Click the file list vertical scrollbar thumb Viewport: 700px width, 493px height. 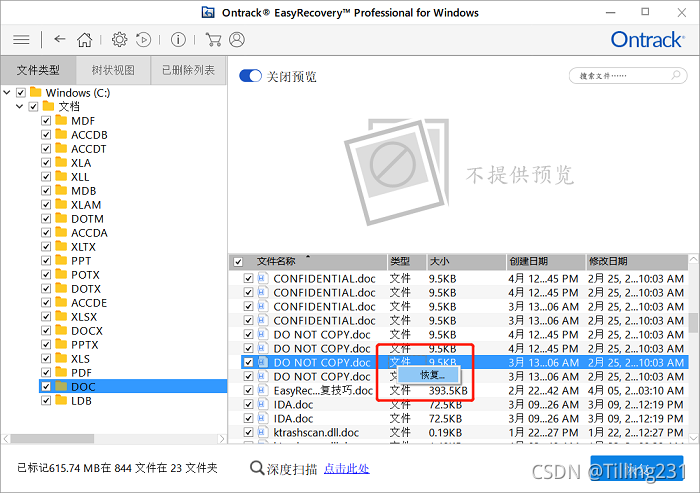pyautogui.click(x=693, y=322)
